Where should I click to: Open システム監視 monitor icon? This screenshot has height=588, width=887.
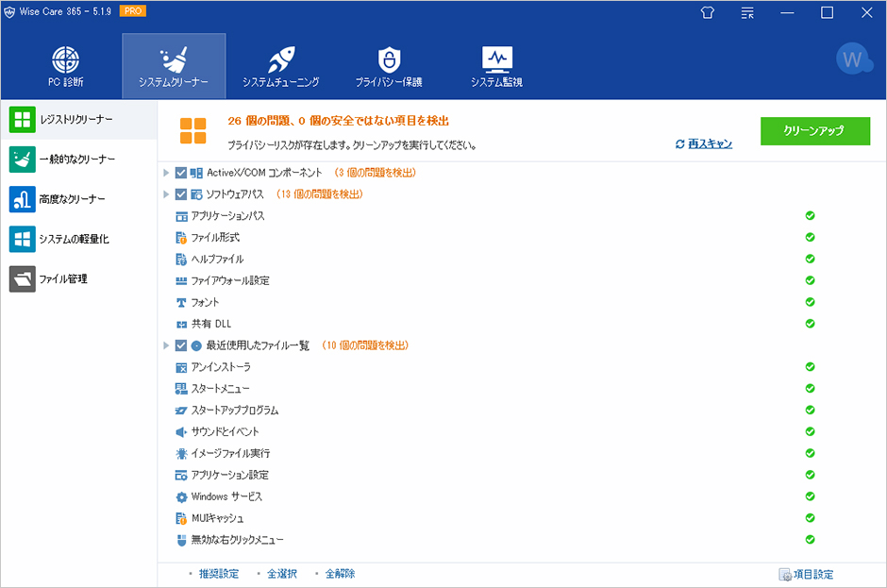pos(496,59)
